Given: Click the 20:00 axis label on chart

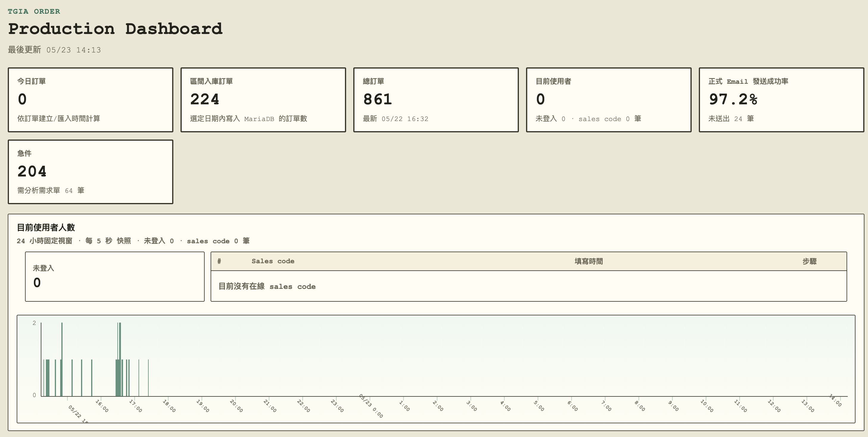Looking at the screenshot, I should pos(236,406).
